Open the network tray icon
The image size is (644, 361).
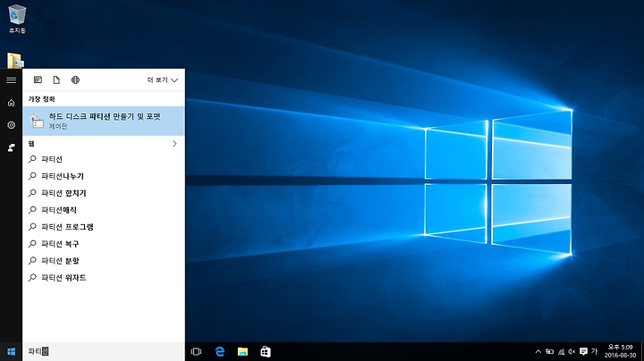coord(561,351)
